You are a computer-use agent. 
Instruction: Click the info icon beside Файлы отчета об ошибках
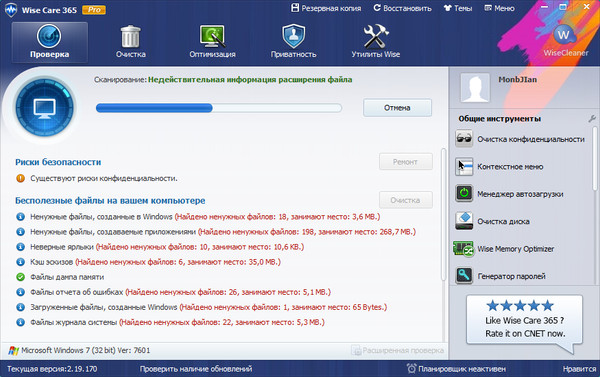tap(20, 292)
